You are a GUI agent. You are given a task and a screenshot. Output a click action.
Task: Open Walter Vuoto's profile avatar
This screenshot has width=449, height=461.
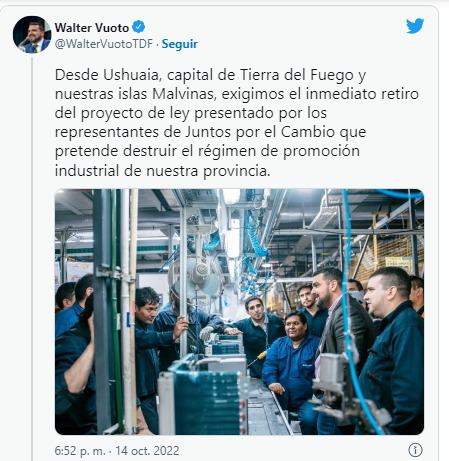32,34
